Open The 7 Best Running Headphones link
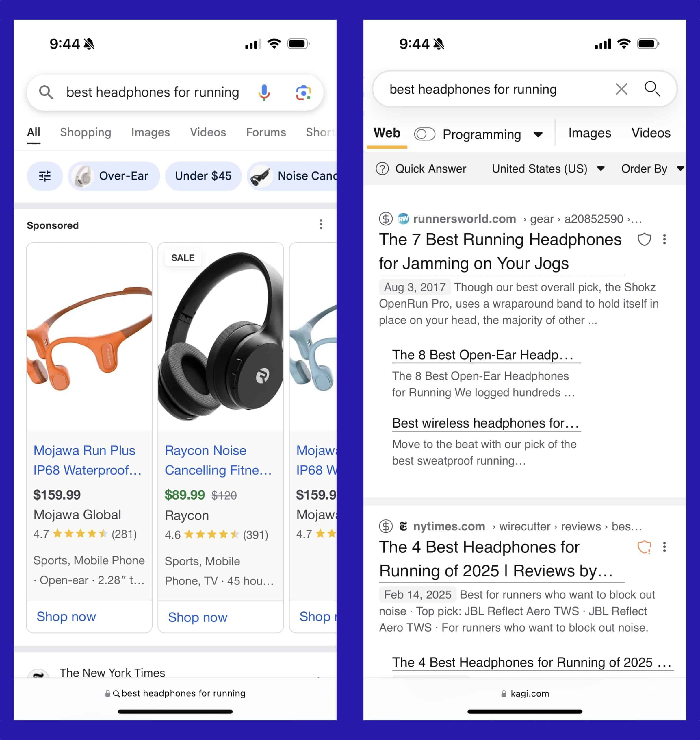Image resolution: width=700 pixels, height=740 pixels. 500,251
